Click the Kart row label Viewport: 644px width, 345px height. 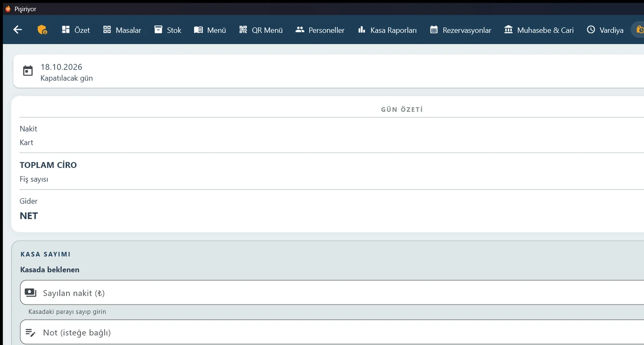(x=27, y=143)
